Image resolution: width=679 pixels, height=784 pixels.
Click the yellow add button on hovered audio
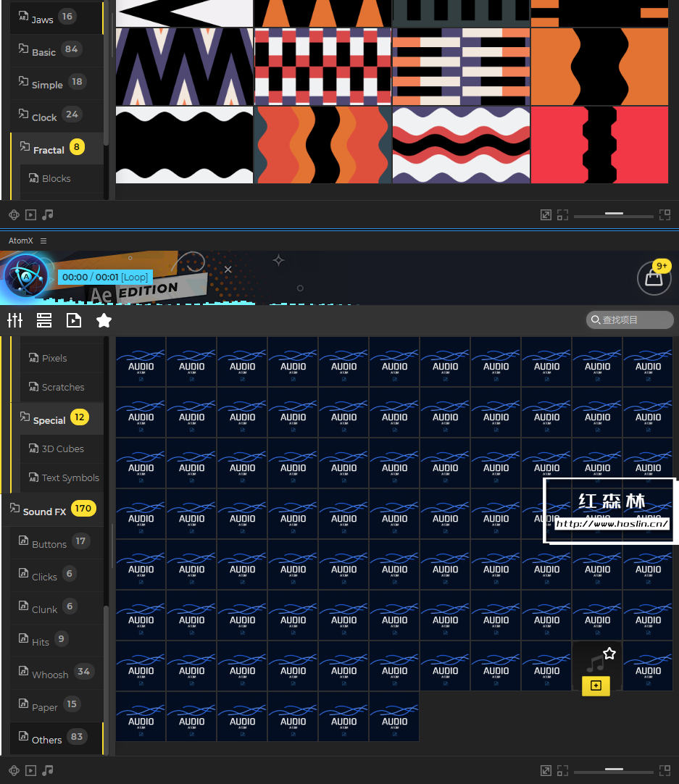(x=596, y=685)
